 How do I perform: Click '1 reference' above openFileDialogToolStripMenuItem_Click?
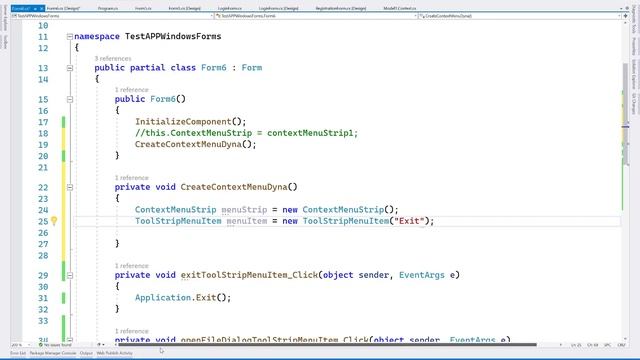131,331
